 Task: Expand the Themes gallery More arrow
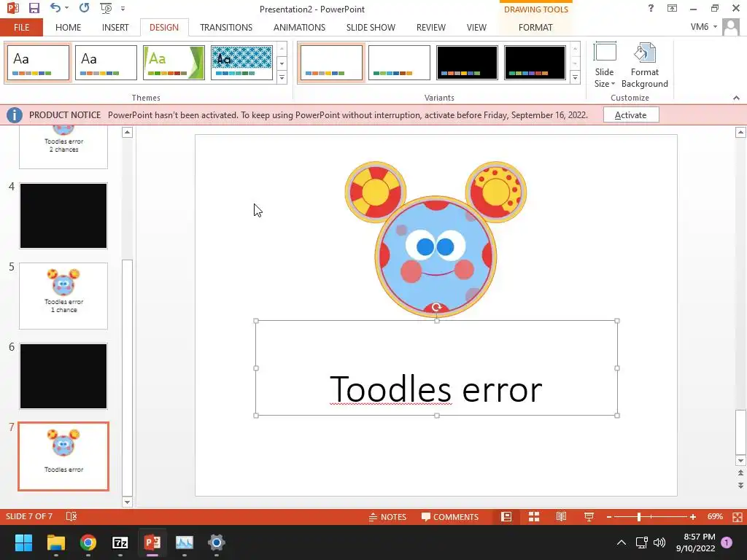[282, 77]
